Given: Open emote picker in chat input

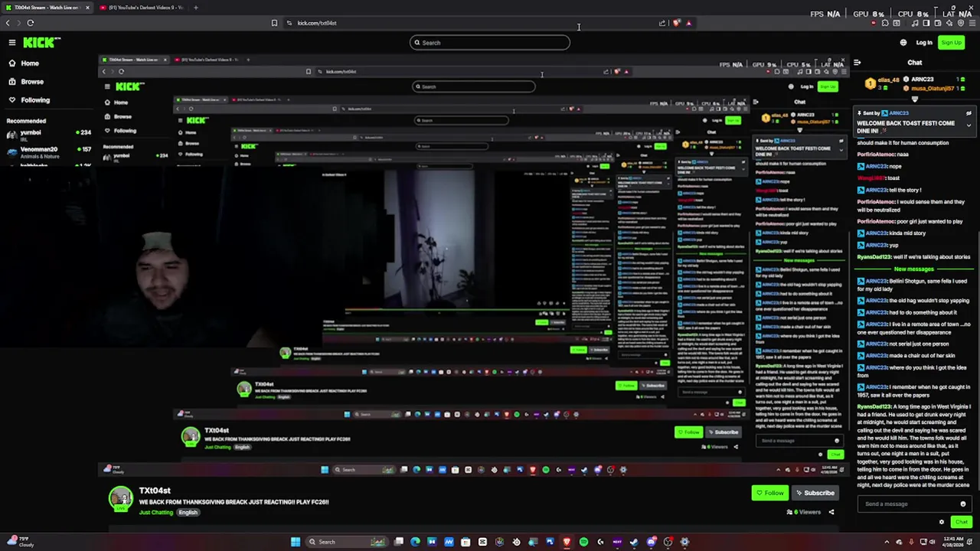Looking at the screenshot, I should pos(963,504).
